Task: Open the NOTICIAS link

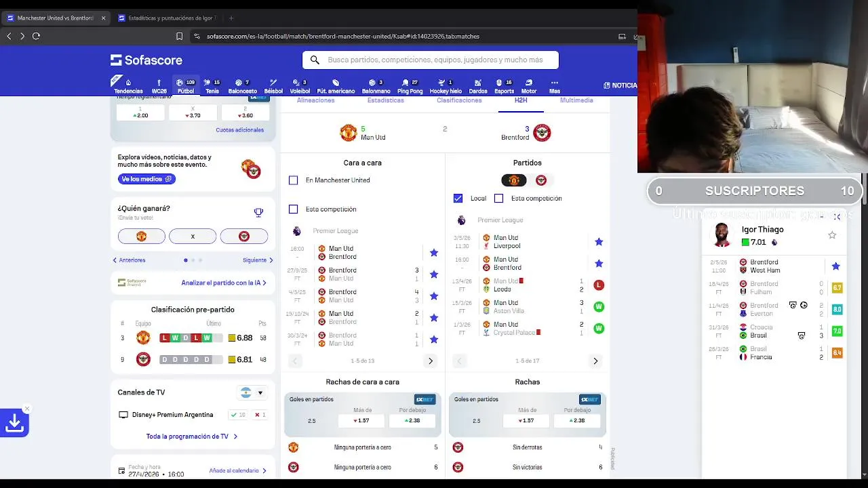Action: (x=620, y=85)
